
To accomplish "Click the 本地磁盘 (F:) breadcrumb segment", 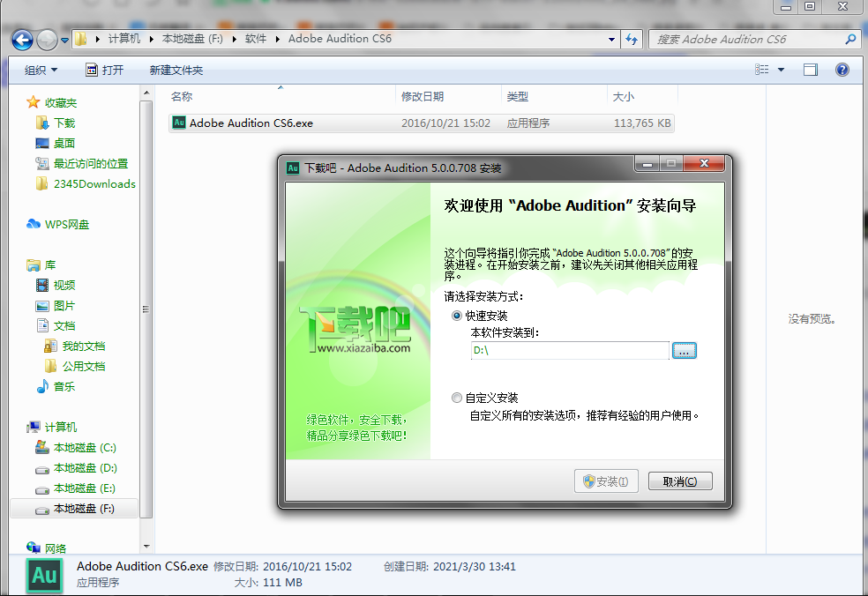I will 192,39.
